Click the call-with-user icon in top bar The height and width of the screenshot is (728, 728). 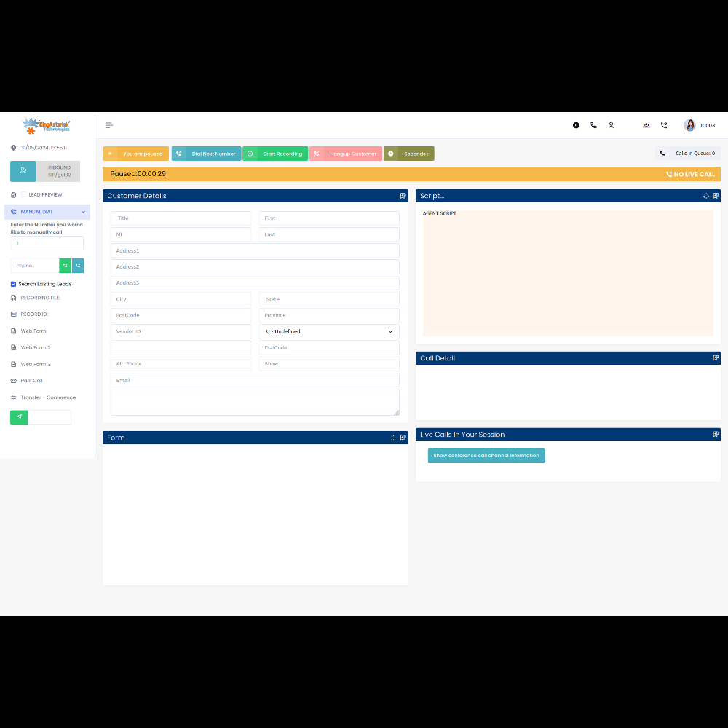[x=664, y=125]
